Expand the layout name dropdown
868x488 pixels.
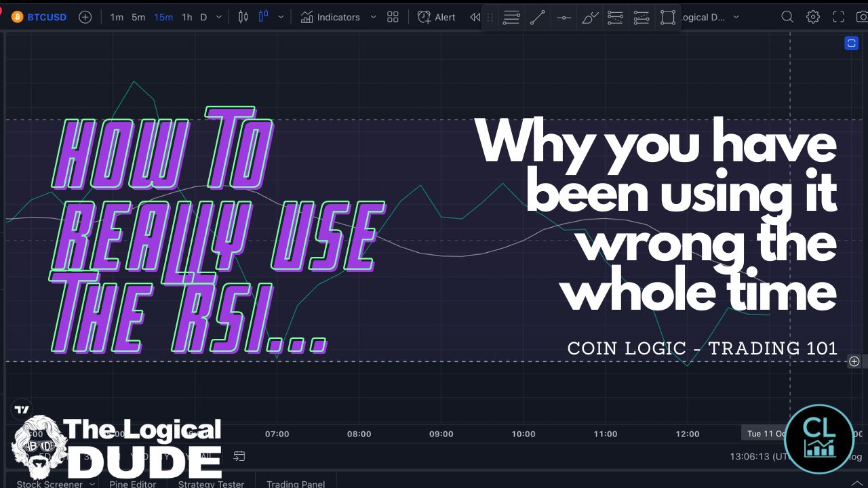click(736, 17)
